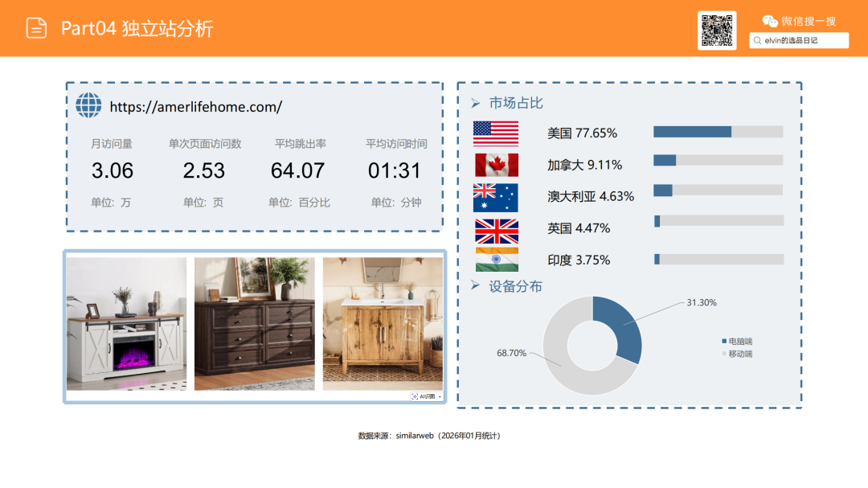
Task: Collapse the 设备分布 section arrow
Action: (477, 285)
